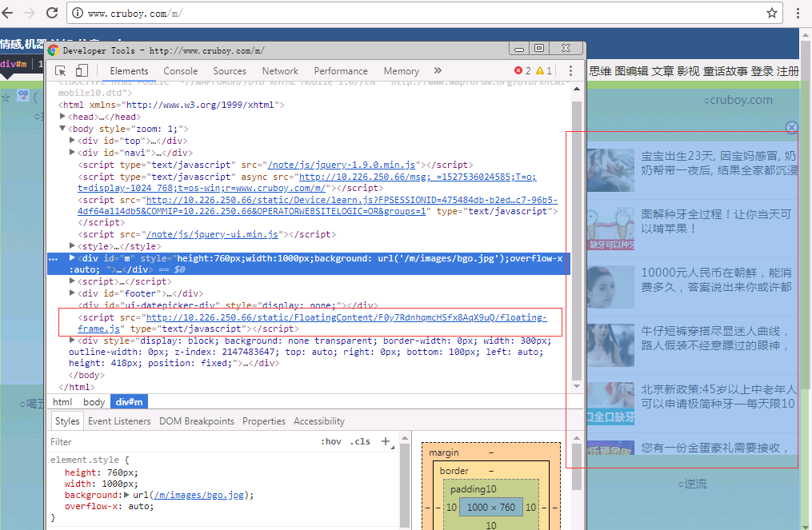
Task: Add new style rule plus icon
Action: coord(386,441)
